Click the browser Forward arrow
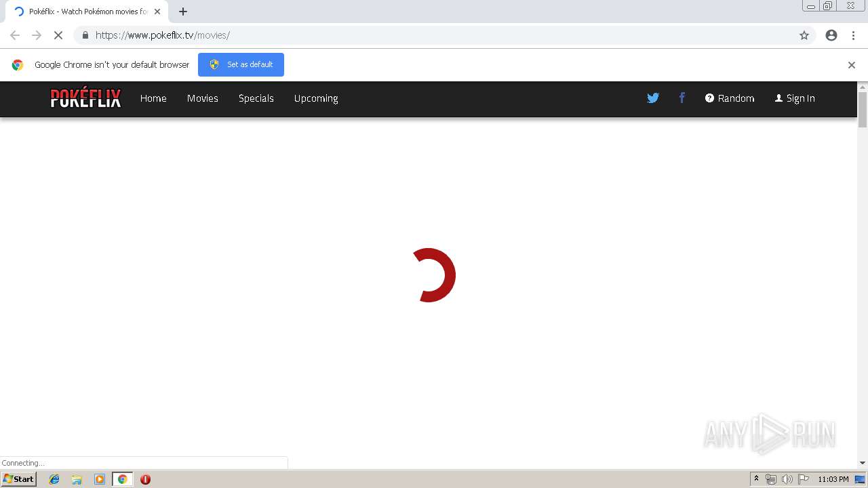Screen dimensions: 868x488 click(x=37, y=35)
